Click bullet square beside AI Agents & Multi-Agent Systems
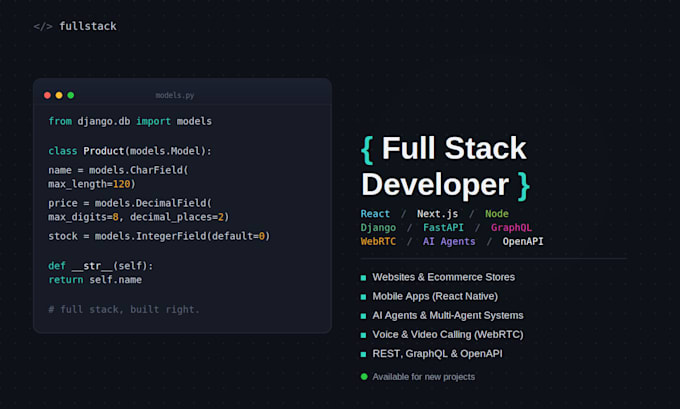Screen dimensions: 680x409 pos(363,316)
